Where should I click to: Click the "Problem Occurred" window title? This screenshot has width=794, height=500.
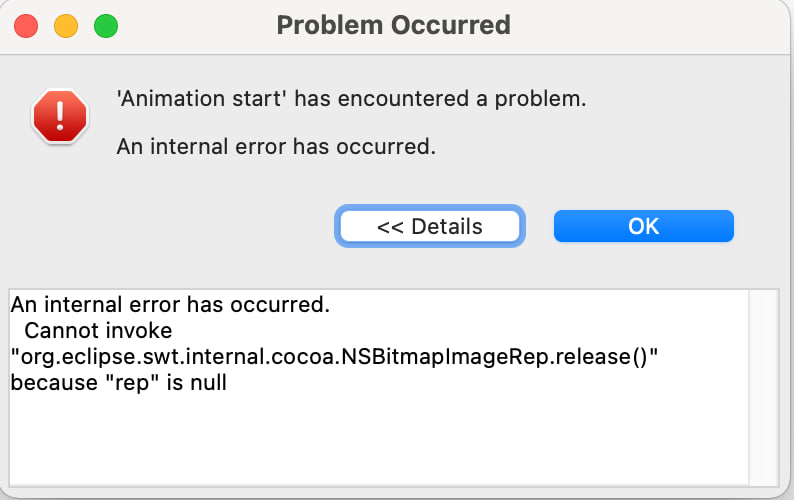point(393,24)
